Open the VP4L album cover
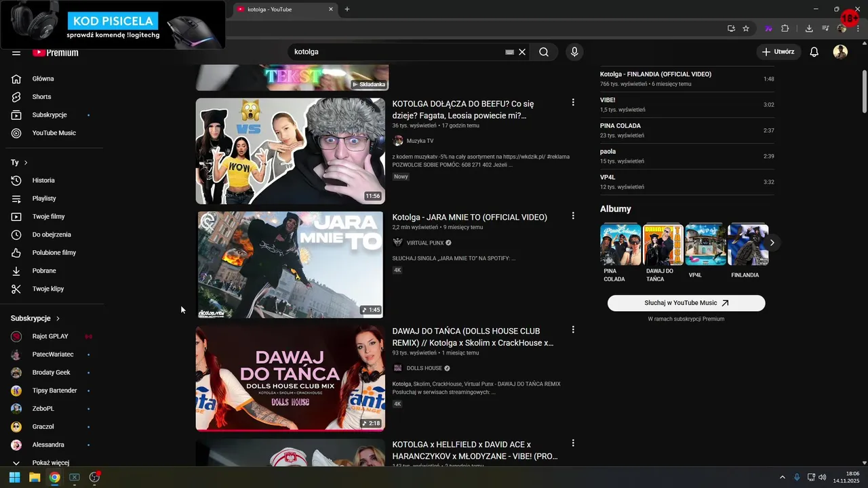 [x=706, y=245]
